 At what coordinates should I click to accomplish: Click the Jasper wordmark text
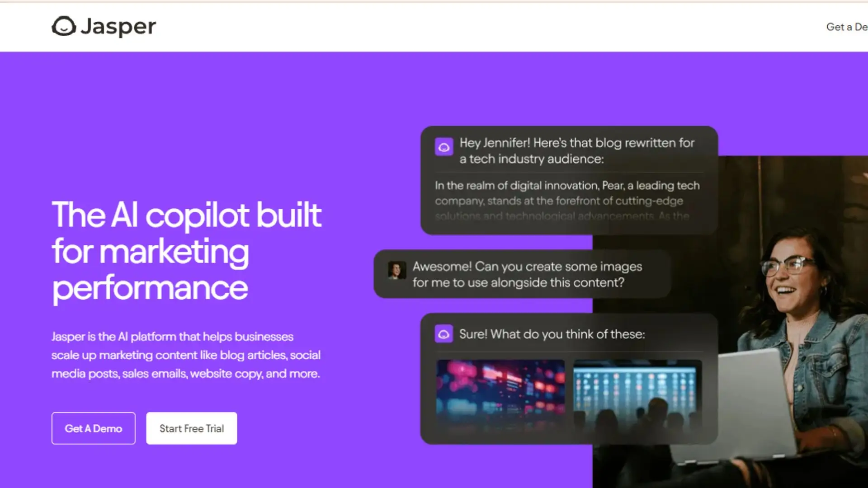coord(118,27)
